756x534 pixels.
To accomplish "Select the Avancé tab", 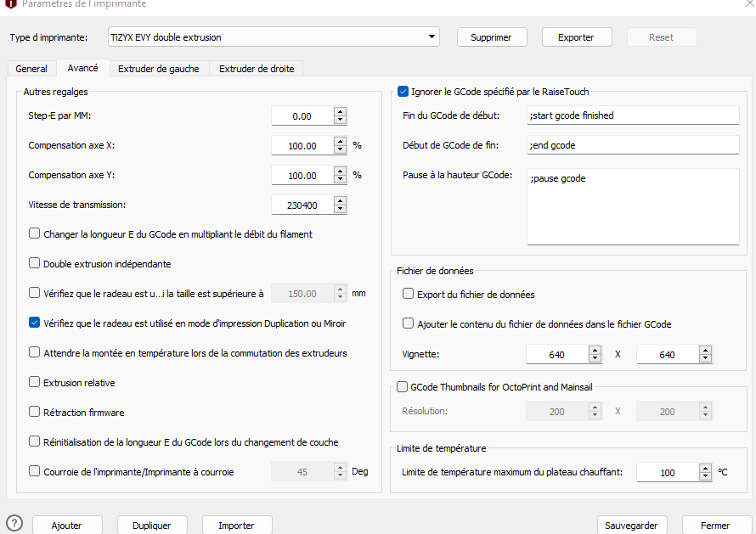I will point(83,68).
